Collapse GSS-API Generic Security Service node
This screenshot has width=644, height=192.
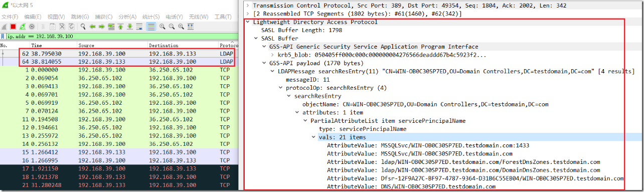[x=264, y=47]
